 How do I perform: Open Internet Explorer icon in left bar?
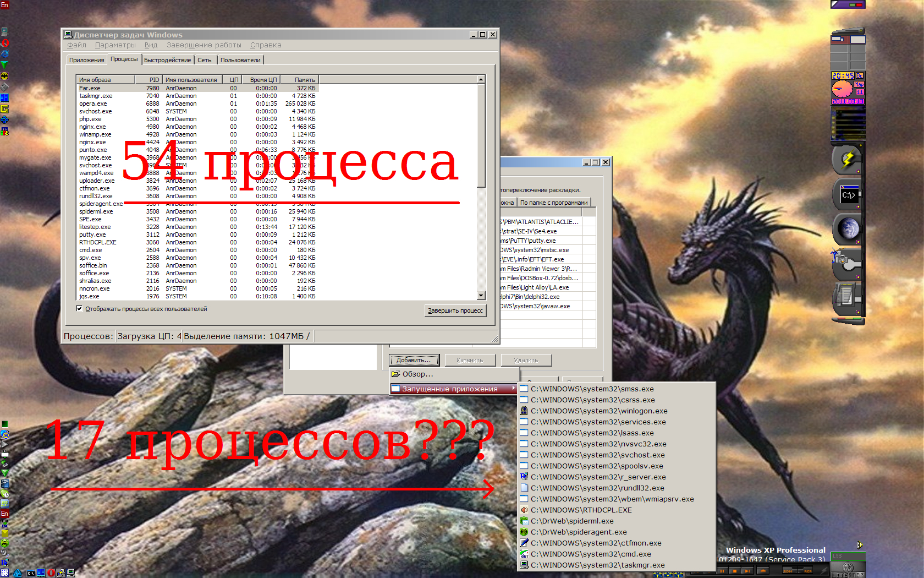coord(4,54)
